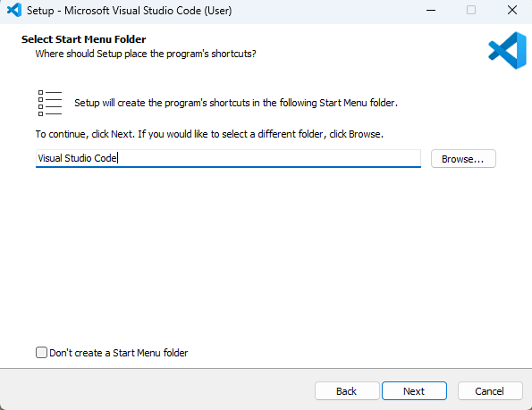Minimize the setup window
Viewport: 532px width, 410px height.
click(x=431, y=10)
